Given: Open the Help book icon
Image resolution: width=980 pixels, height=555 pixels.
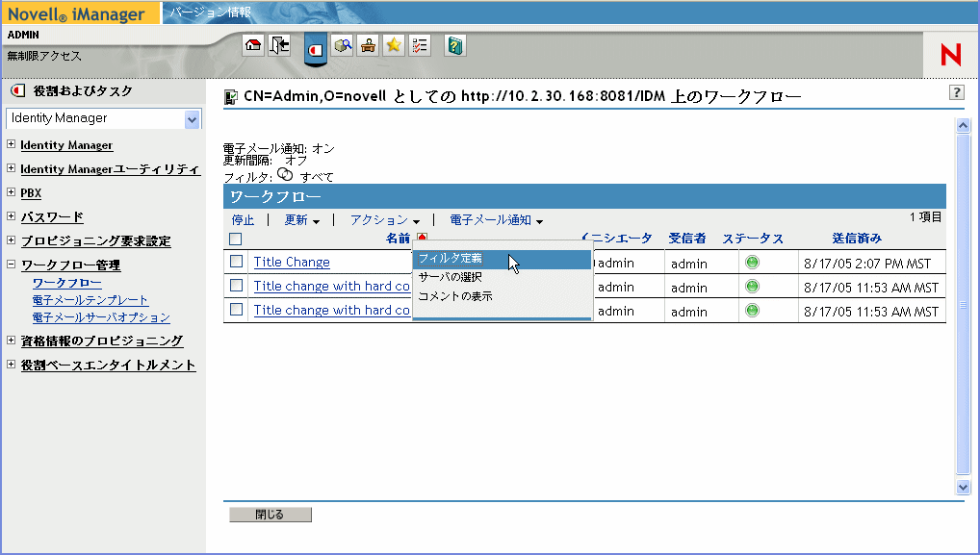Looking at the screenshot, I should tap(455, 45).
